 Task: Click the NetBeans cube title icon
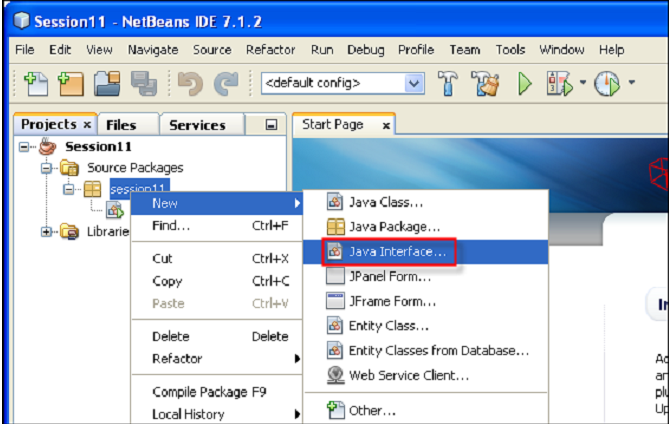coord(21,20)
